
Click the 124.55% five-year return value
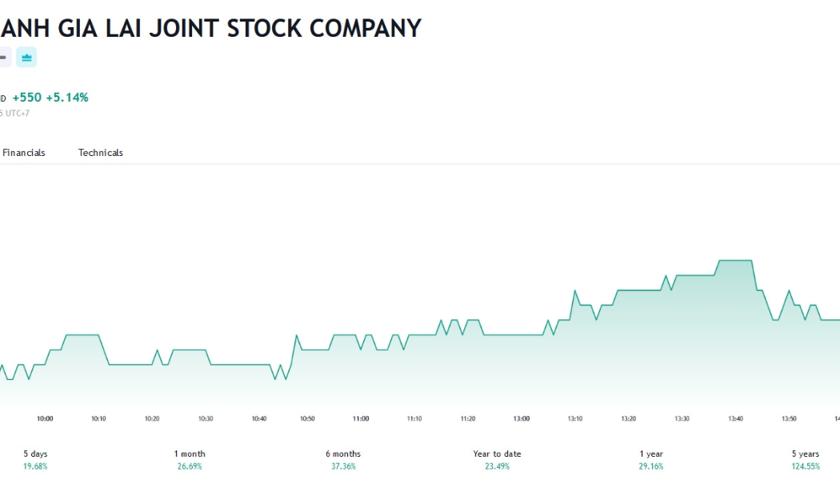pos(805,466)
